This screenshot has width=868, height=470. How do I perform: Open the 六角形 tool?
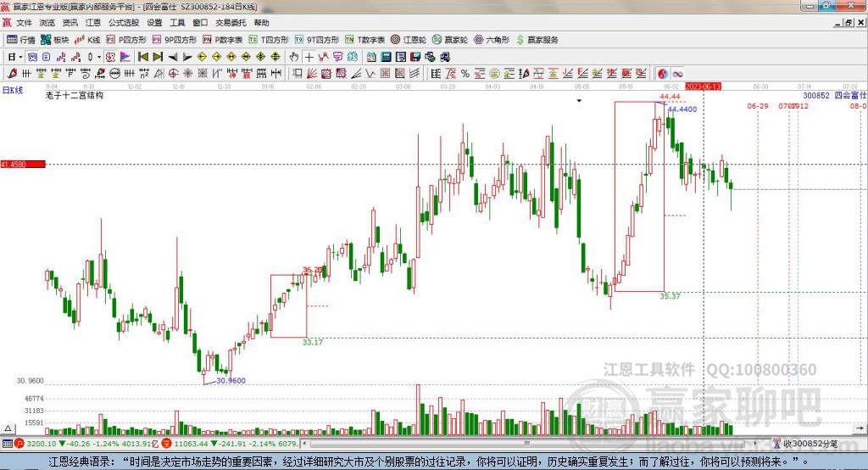click(x=492, y=40)
